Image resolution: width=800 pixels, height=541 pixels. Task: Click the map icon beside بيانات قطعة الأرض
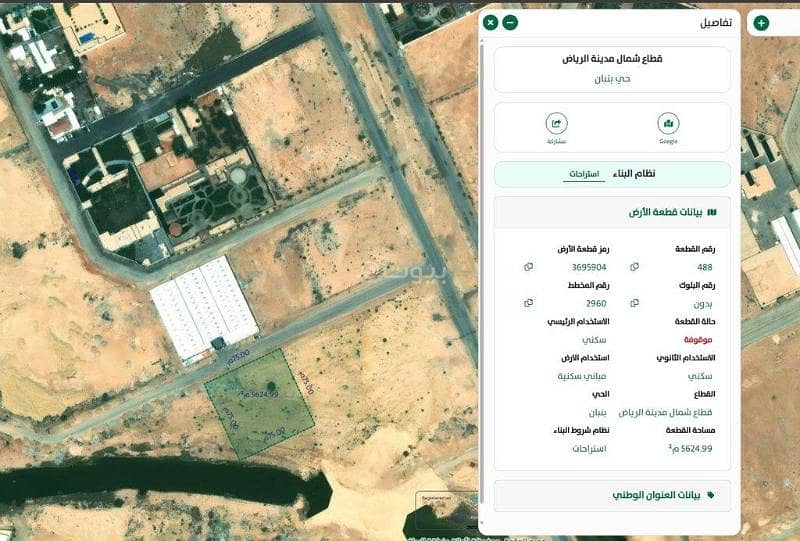click(x=712, y=212)
